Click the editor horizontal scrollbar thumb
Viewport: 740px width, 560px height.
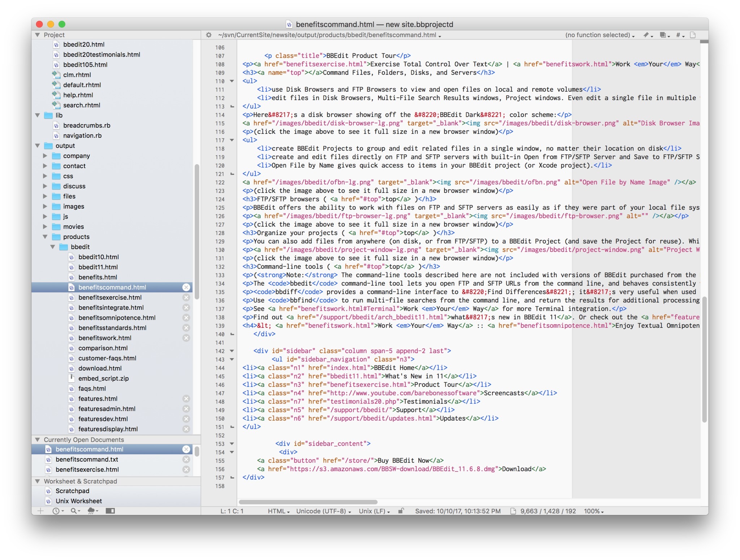click(308, 502)
